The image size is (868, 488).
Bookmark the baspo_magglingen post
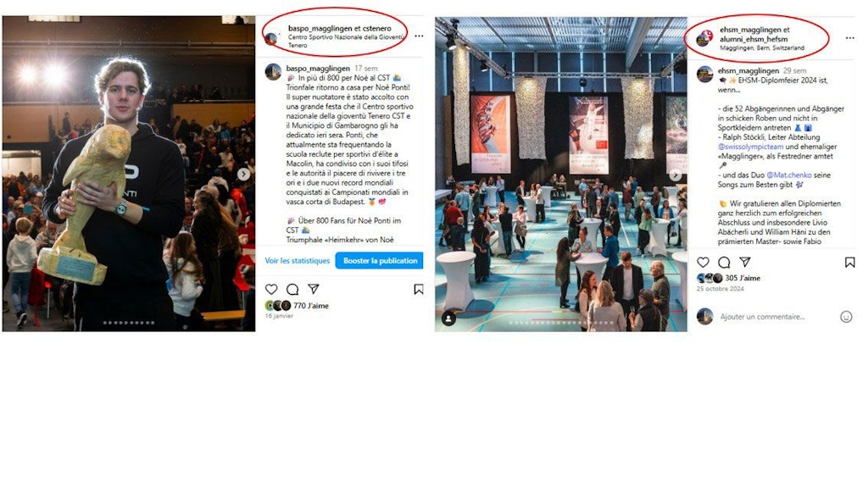[x=419, y=289]
